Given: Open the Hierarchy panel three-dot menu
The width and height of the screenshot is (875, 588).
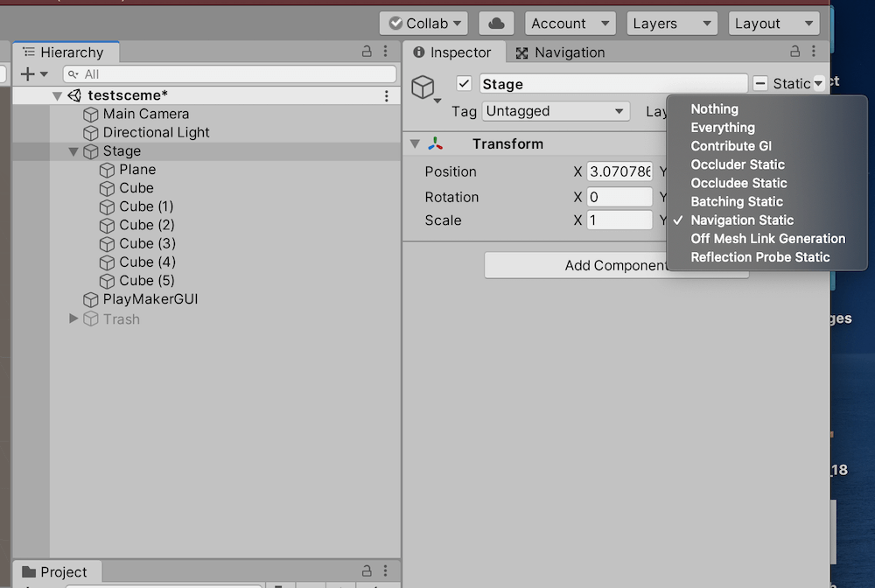Looking at the screenshot, I should point(385,52).
